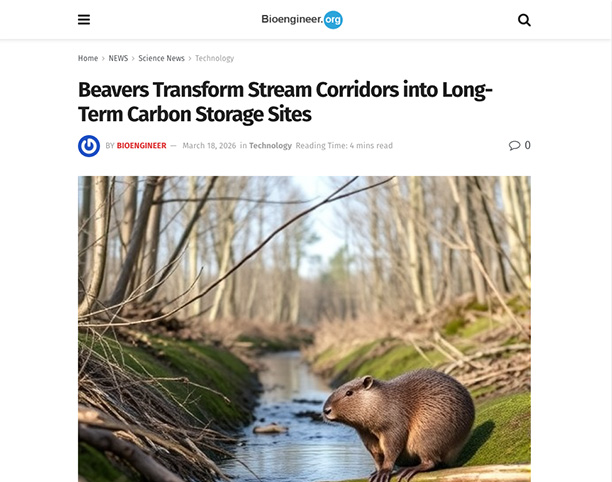
Task: Open the hamburger menu icon
Action: pyautogui.click(x=84, y=20)
